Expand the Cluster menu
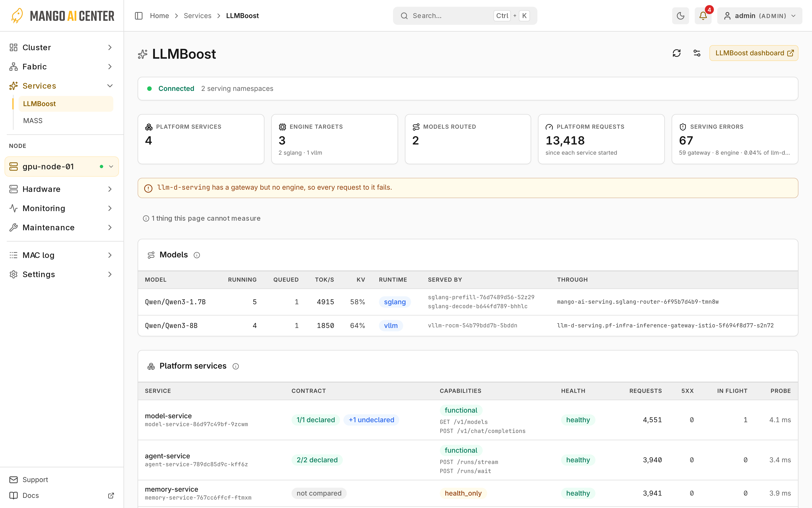Image resolution: width=812 pixels, height=508 pixels. point(62,47)
